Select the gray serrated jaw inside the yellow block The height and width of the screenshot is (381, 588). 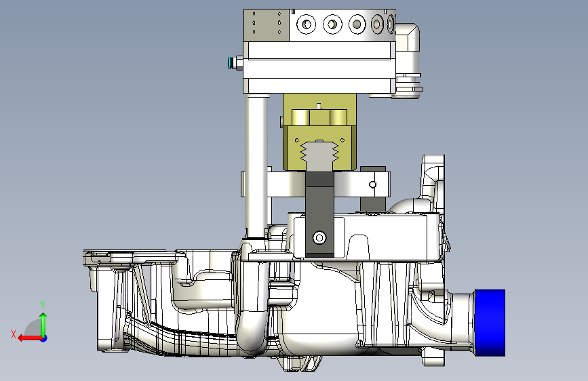319,156
